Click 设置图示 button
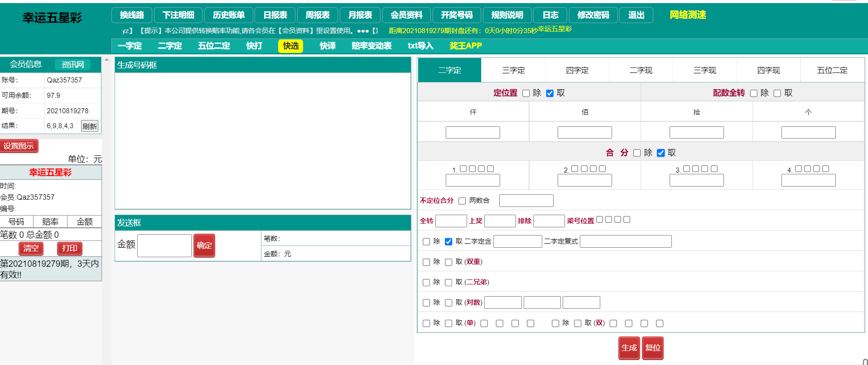The width and height of the screenshot is (868, 365). (19, 146)
